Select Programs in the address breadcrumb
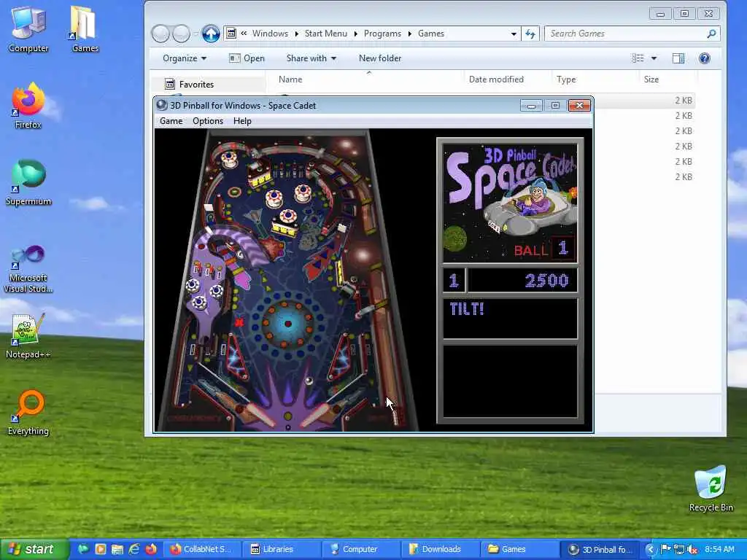Viewport: 747px width, 560px height. pyautogui.click(x=382, y=34)
